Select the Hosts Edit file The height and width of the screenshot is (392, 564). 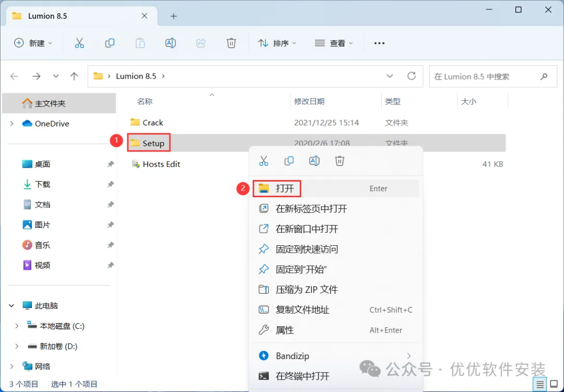pos(156,164)
